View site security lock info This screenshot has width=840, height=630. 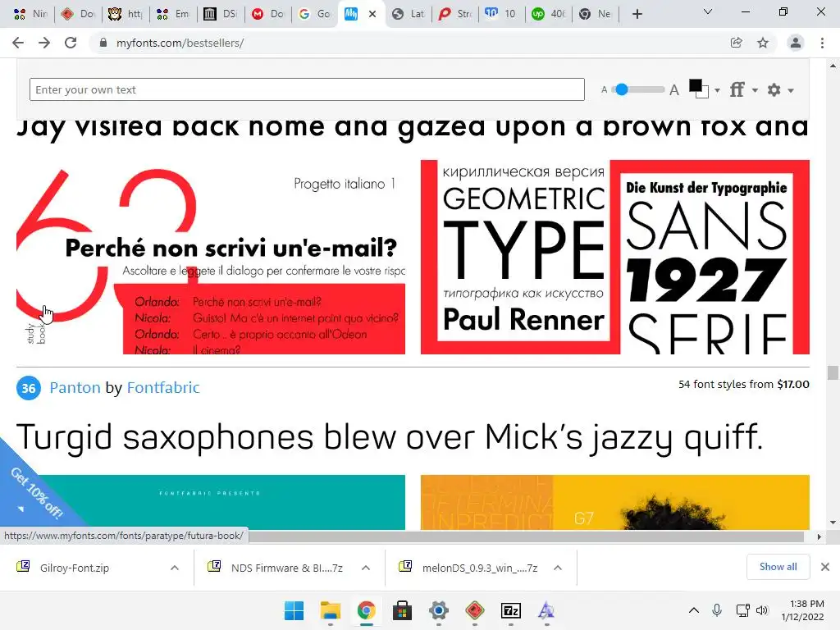click(103, 43)
